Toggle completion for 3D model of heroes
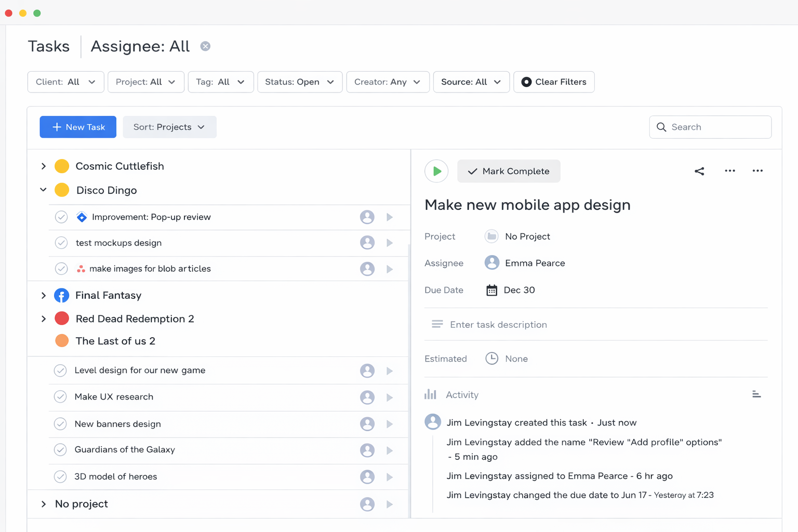Image resolution: width=798 pixels, height=532 pixels. tap(60, 476)
